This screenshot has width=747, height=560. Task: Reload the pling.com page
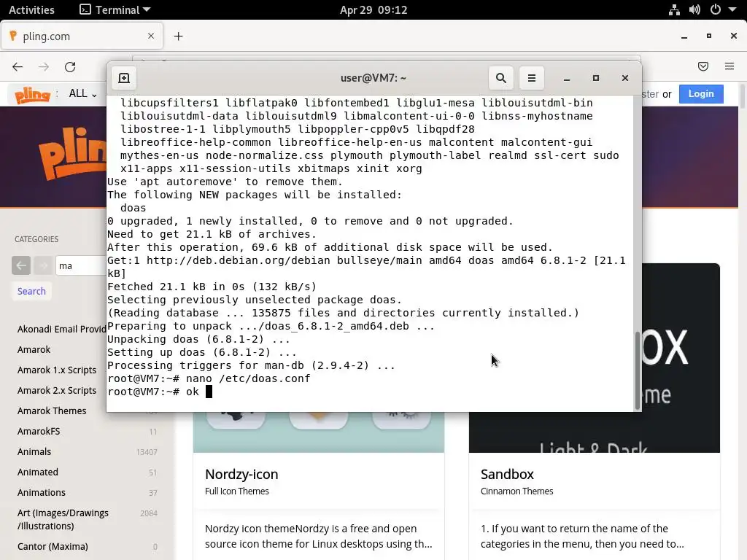70,66
